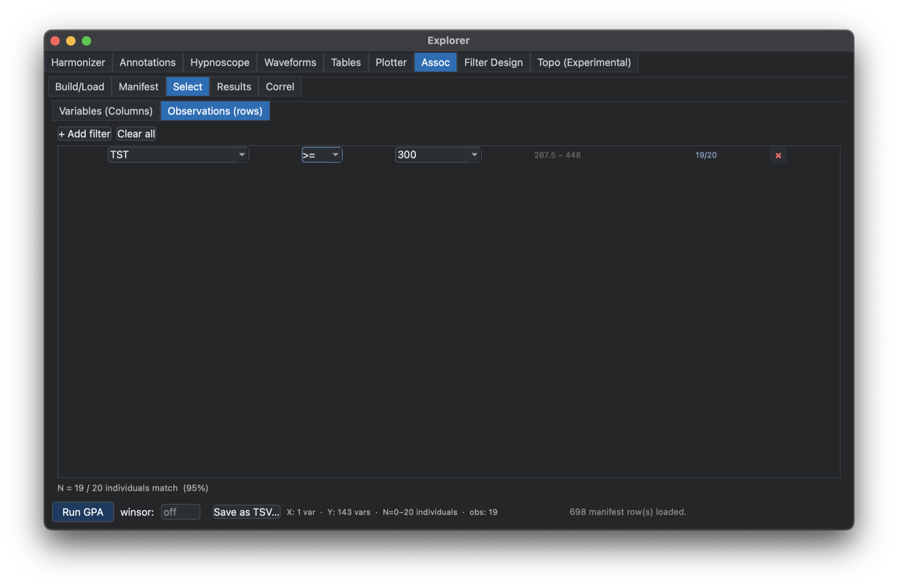
Task: Show Variables (Columns) panel
Action: click(106, 111)
